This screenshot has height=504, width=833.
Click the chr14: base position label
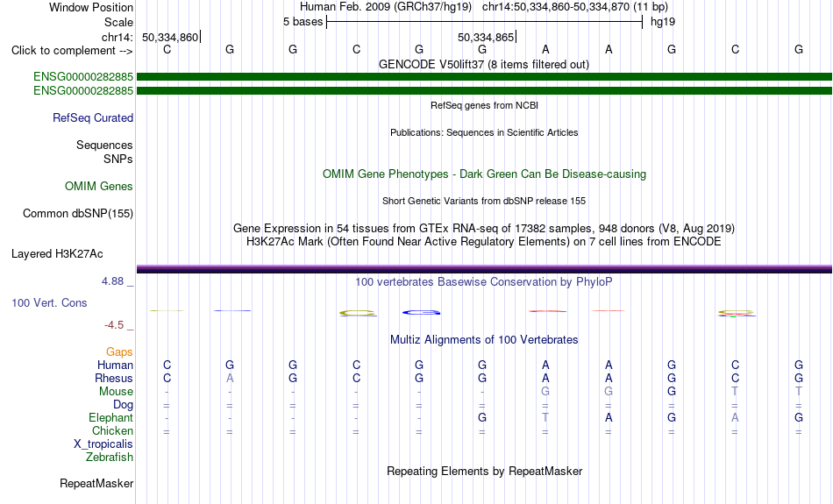coord(117,37)
